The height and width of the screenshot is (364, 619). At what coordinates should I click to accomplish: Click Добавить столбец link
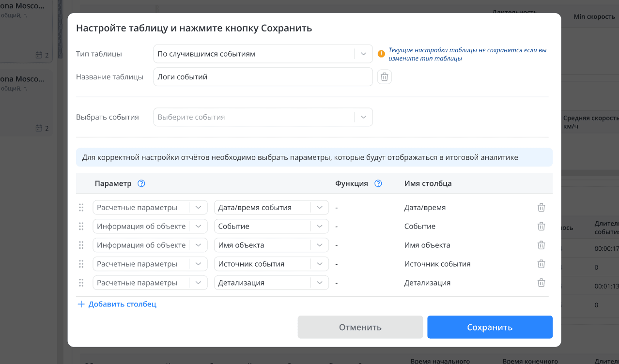[x=117, y=304]
